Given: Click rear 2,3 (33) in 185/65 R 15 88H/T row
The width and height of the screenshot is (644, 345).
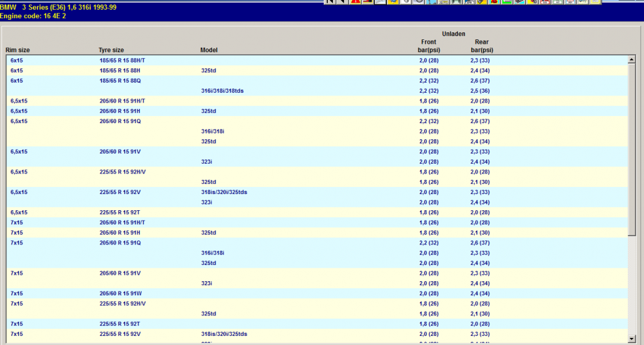Looking at the screenshot, I should tap(480, 61).
